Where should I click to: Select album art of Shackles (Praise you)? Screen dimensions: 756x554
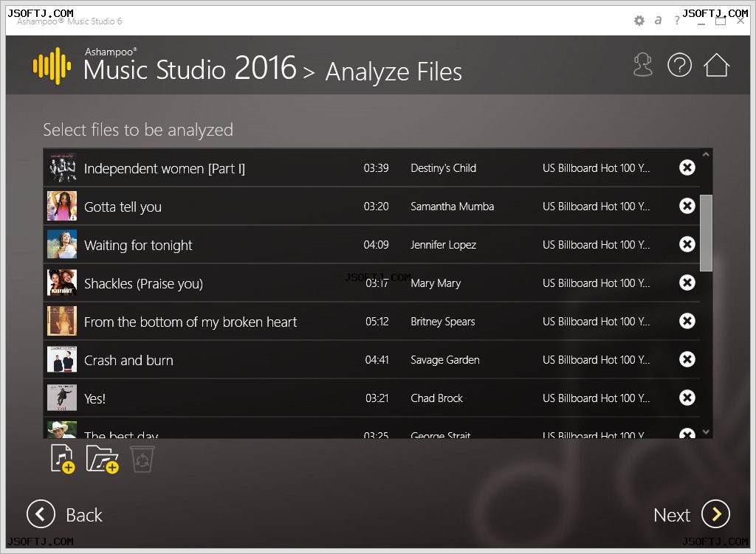click(x=62, y=283)
